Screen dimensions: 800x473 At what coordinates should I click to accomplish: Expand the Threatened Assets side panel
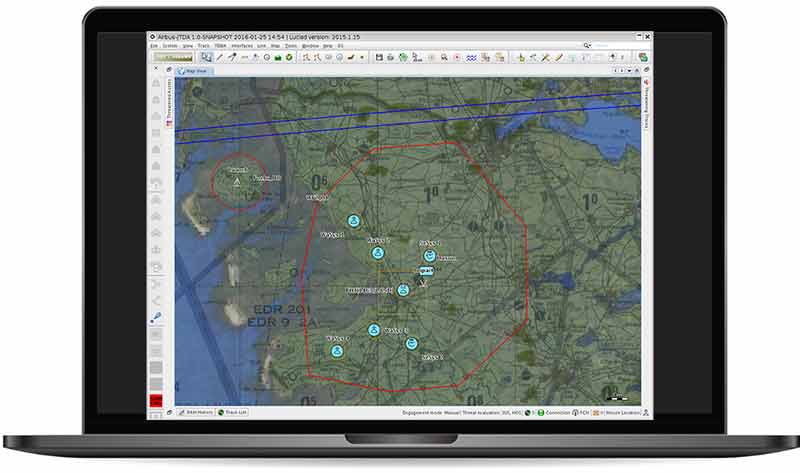pos(168,100)
